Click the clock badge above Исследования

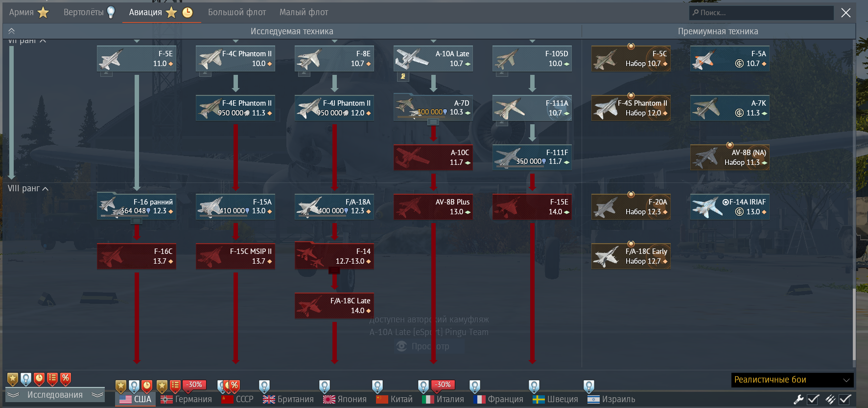[x=39, y=379]
